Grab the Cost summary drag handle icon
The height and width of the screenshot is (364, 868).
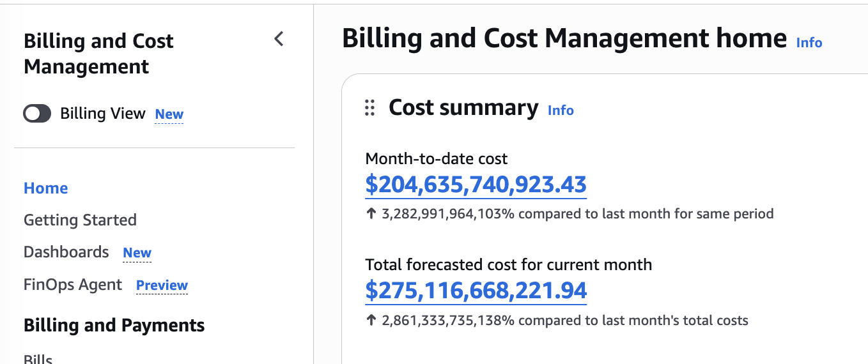369,108
